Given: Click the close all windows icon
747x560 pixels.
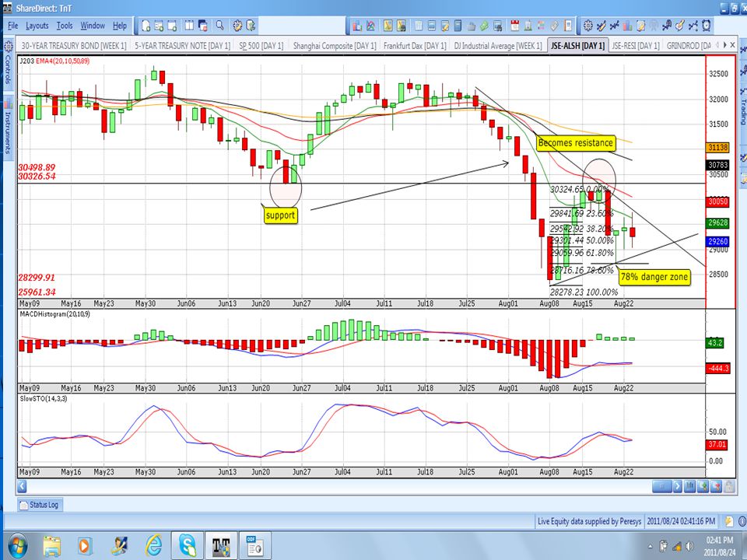Looking at the screenshot, I should (x=202, y=26).
